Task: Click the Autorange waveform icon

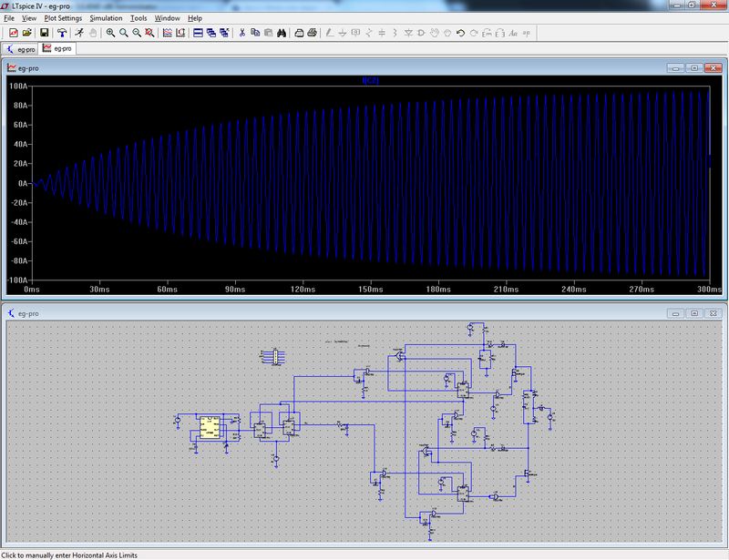Action: [167, 33]
